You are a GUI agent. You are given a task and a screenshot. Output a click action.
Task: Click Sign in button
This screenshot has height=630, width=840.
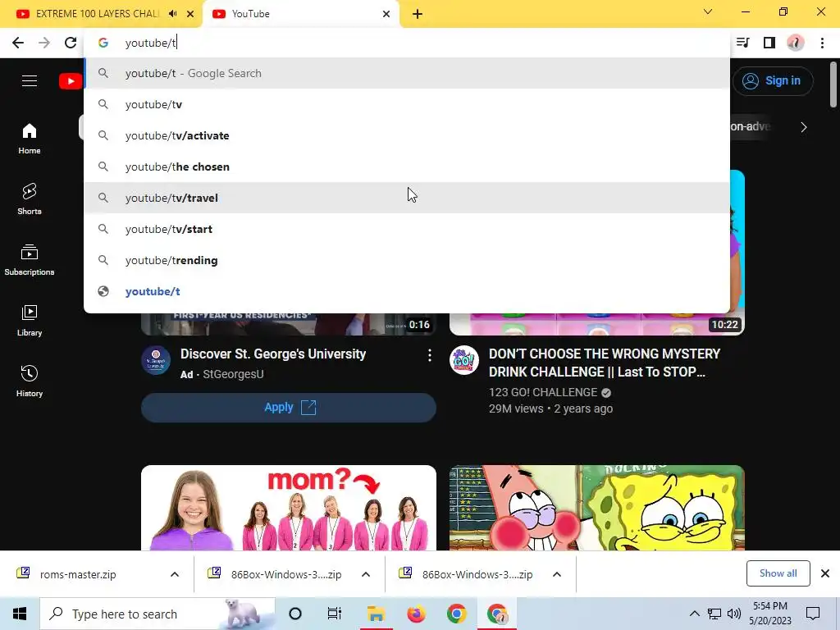point(773,81)
